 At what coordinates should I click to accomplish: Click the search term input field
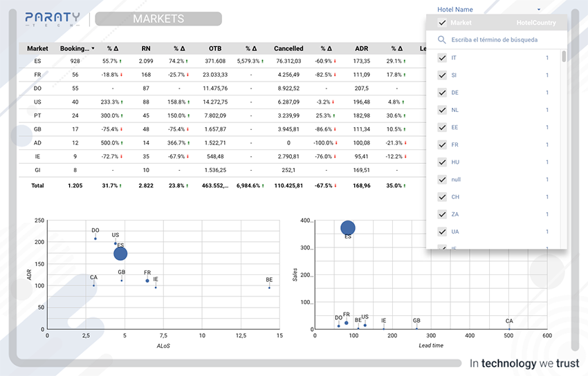[x=494, y=39]
